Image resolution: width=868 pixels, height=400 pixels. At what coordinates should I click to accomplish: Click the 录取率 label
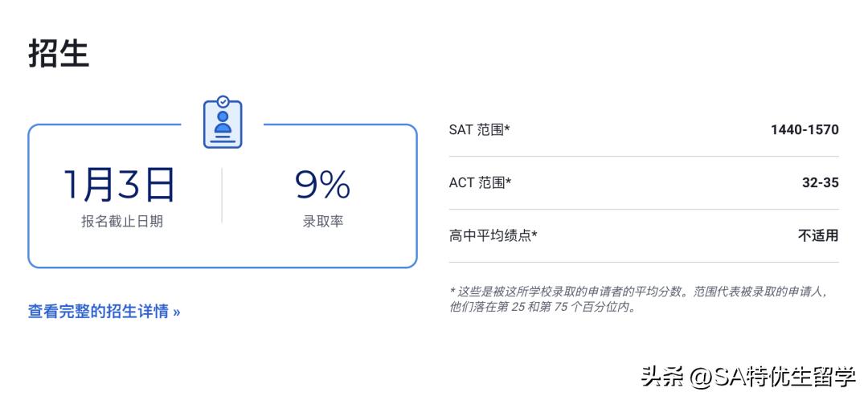[x=322, y=222]
